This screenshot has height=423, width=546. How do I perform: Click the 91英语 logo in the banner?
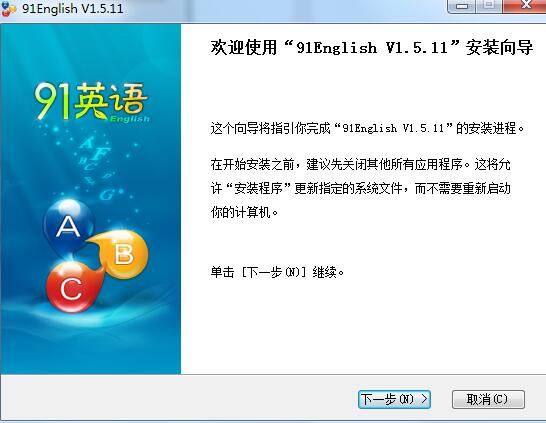point(91,102)
